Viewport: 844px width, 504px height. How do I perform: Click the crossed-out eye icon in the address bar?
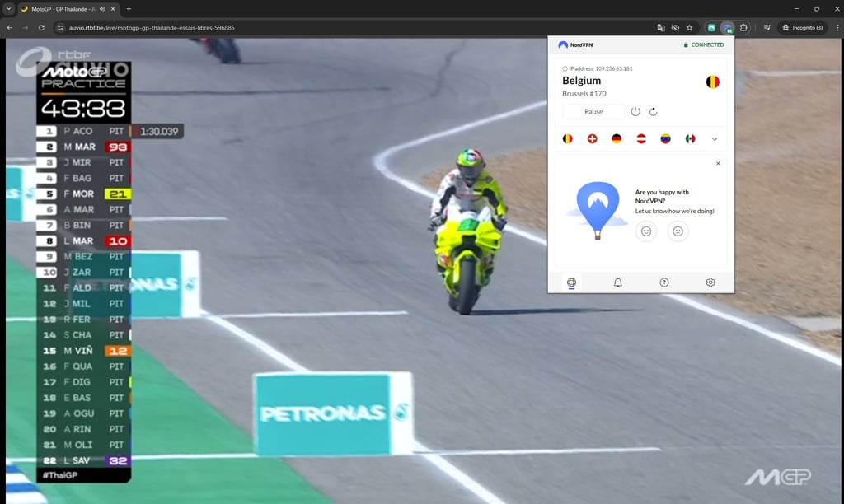point(675,27)
